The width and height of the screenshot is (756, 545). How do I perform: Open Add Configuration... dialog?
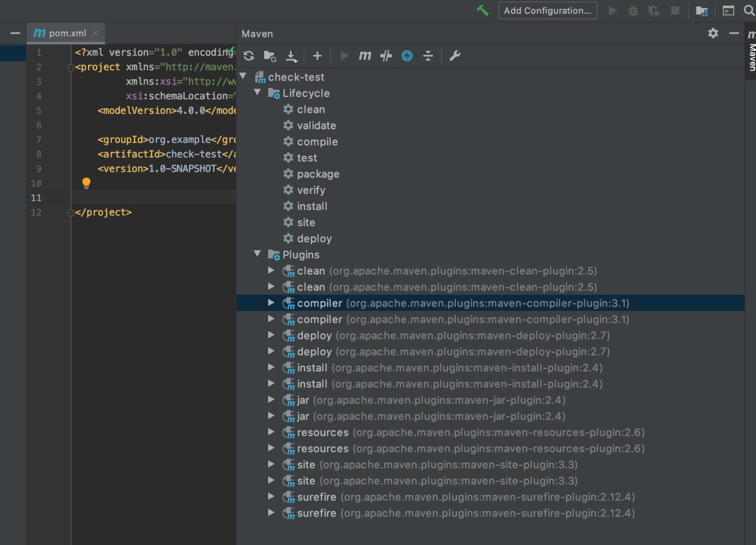pyautogui.click(x=548, y=11)
